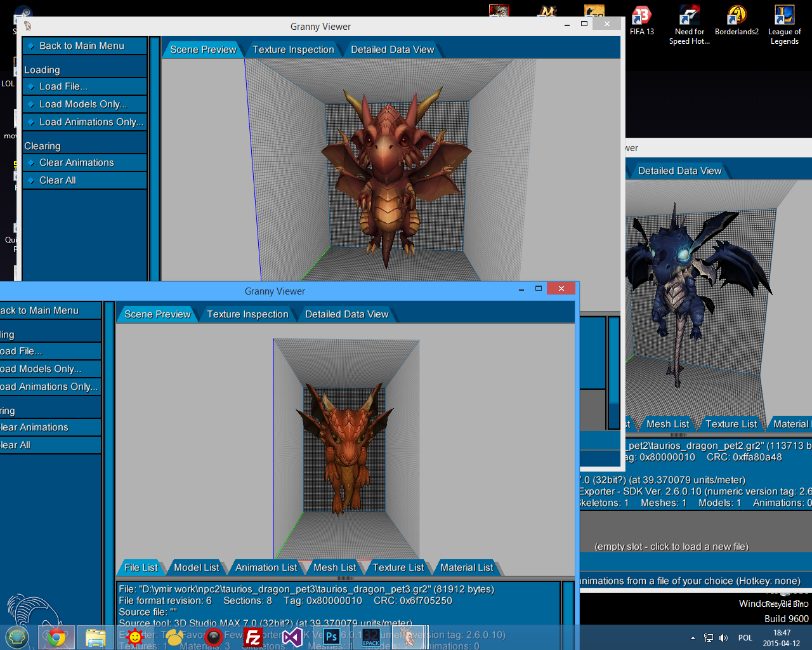Viewport: 812px width, 650px height.
Task: Select the Granny Viewer taskbar icon
Action: pos(408,637)
